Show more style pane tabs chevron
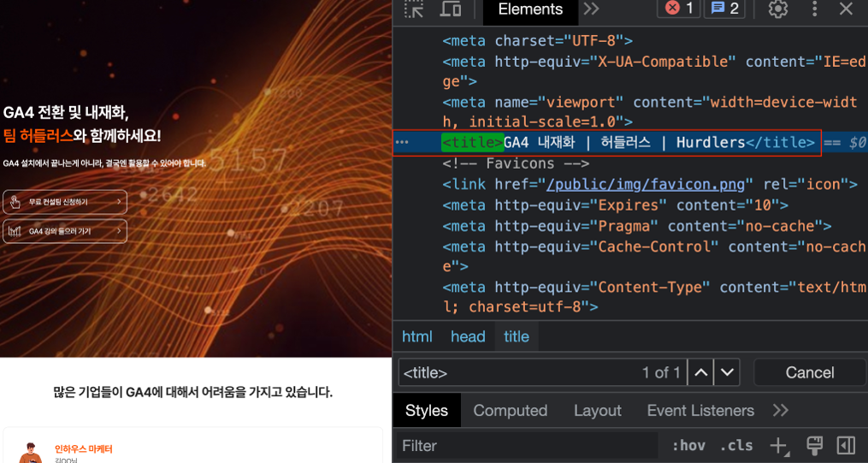868x463 pixels. click(x=781, y=411)
